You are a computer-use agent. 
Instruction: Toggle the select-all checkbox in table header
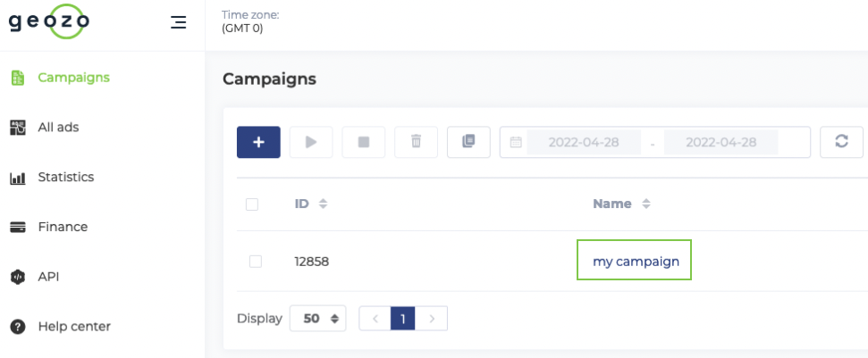click(252, 204)
